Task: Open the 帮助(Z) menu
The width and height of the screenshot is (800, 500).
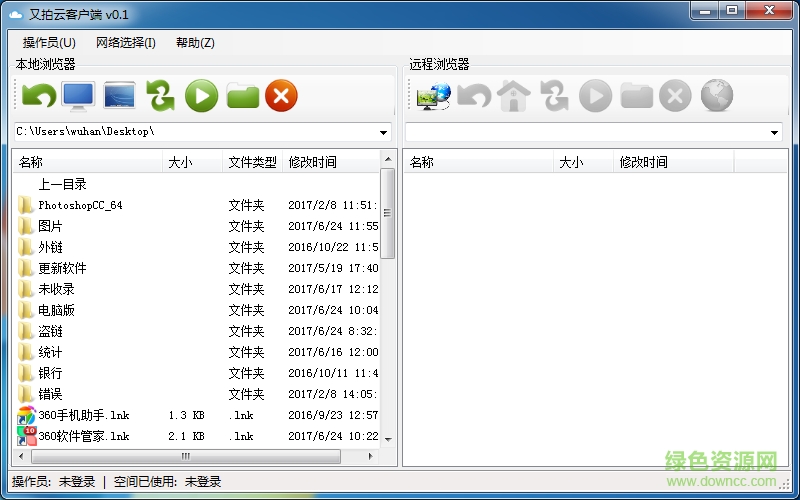Action: click(x=195, y=43)
